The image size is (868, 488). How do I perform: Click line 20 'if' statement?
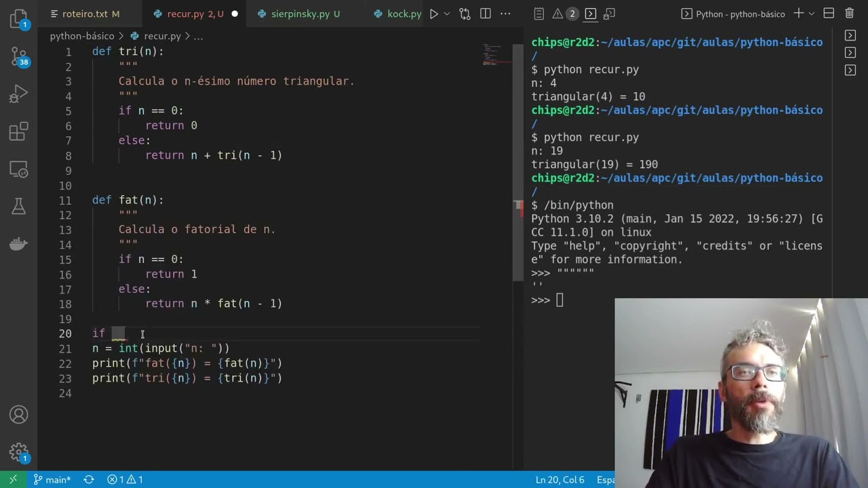[x=99, y=333]
